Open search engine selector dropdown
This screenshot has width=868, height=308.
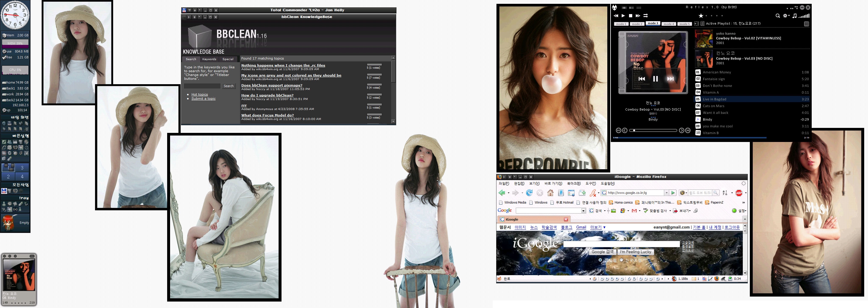pyautogui.click(x=684, y=193)
